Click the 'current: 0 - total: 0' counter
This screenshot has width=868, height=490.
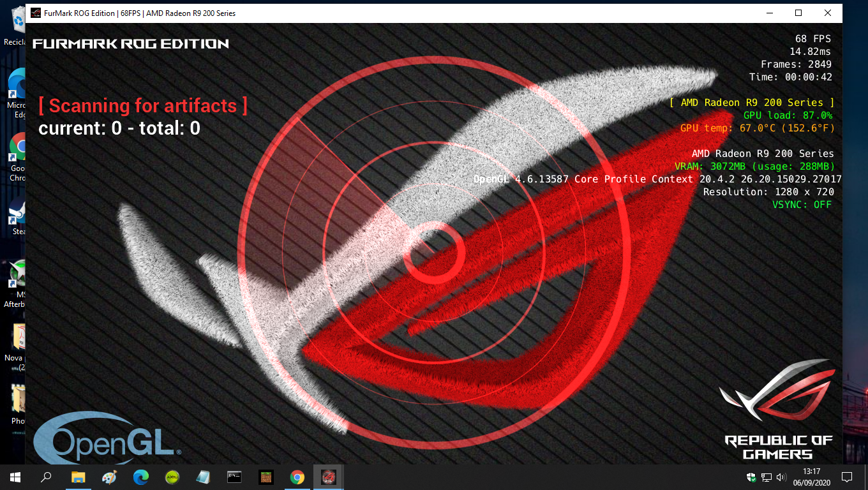[x=119, y=128]
